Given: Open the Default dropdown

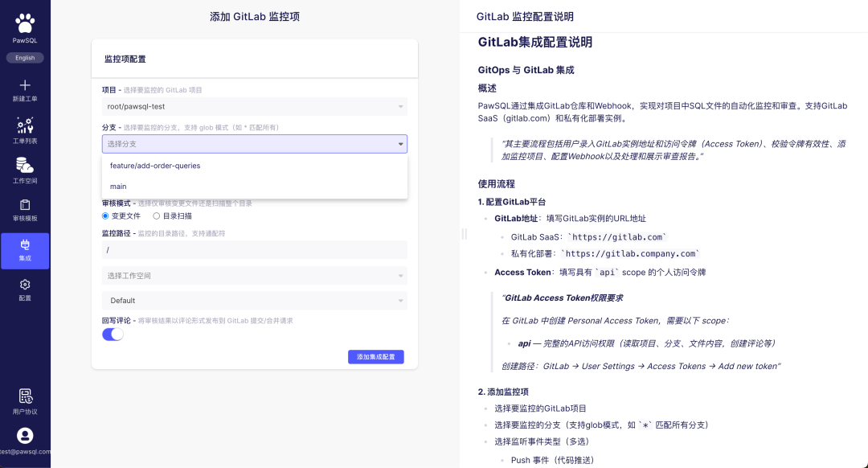Looking at the screenshot, I should pyautogui.click(x=255, y=301).
